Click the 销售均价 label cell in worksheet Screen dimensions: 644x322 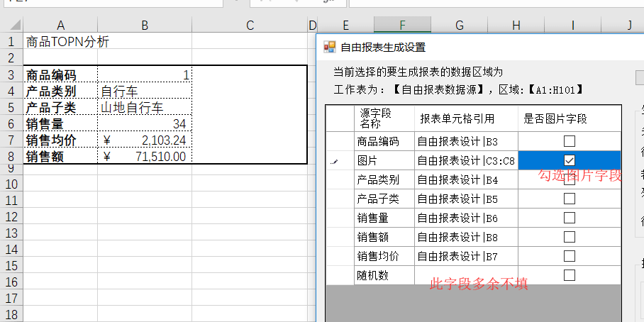[60, 140]
